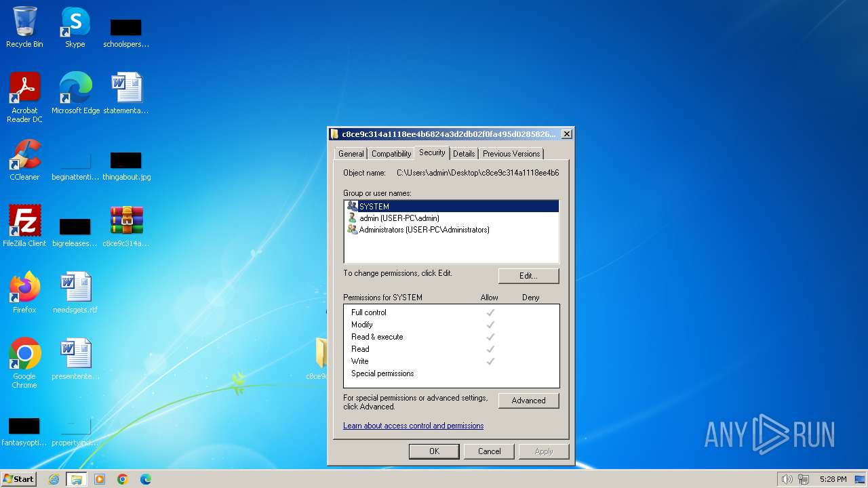Switch to the Details tab
868x488 pixels.
pos(464,154)
